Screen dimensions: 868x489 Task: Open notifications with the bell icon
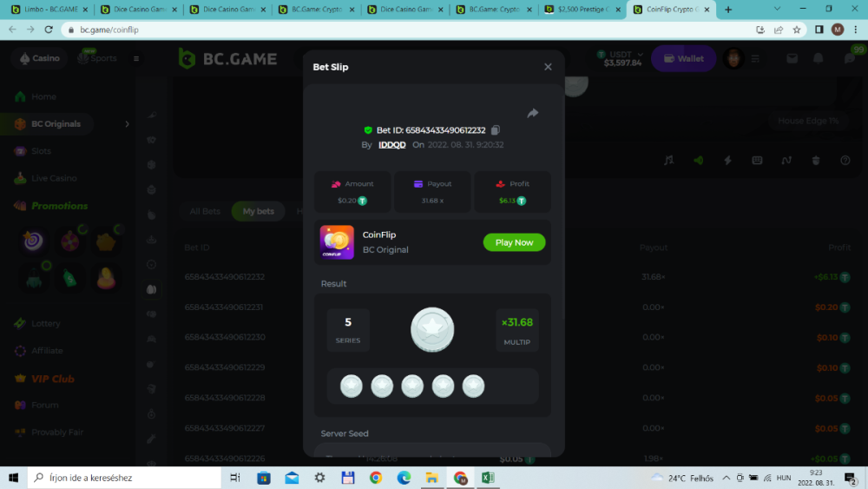(818, 58)
